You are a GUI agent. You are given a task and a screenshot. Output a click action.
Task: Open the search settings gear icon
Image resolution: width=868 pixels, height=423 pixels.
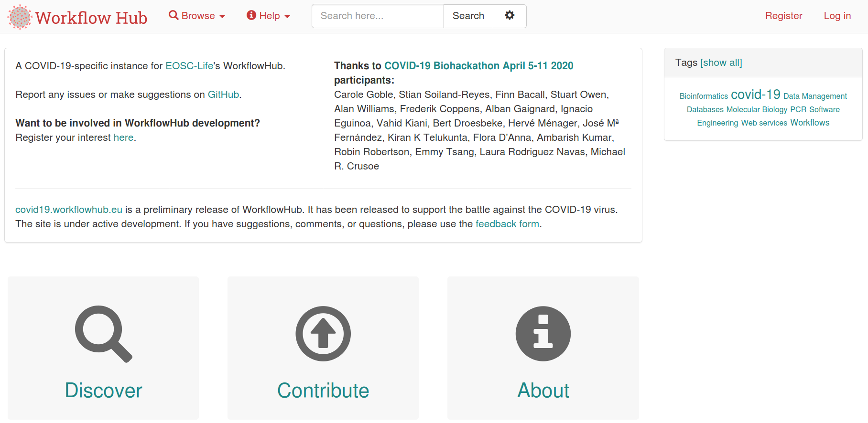point(510,16)
